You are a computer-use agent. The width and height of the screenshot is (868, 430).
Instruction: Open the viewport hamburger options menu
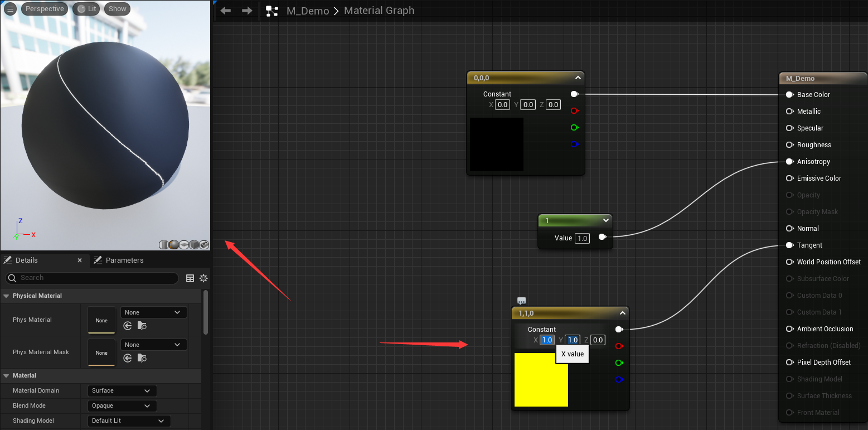pos(10,9)
